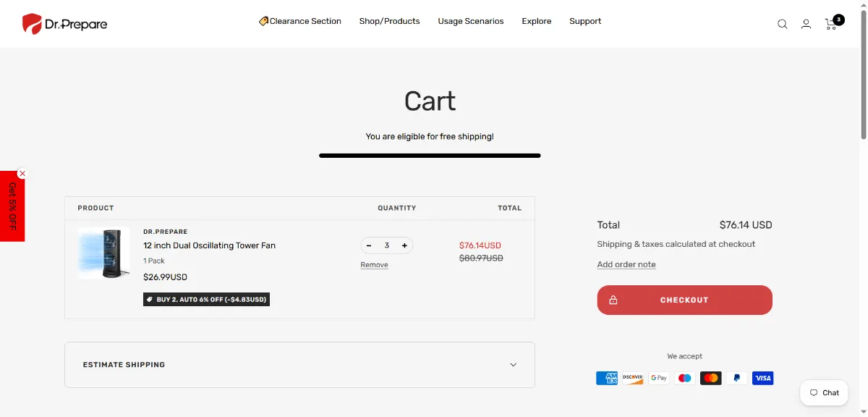Open the Support menu
868x417 pixels.
(x=585, y=21)
